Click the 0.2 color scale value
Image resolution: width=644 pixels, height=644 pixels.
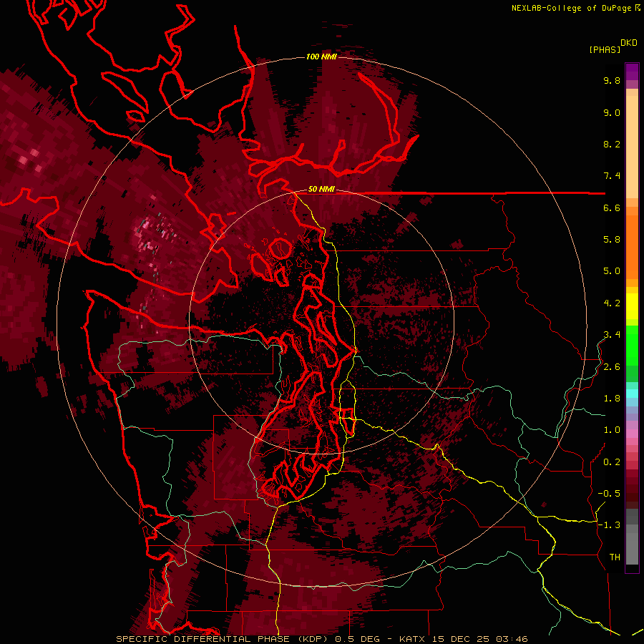[612, 462]
